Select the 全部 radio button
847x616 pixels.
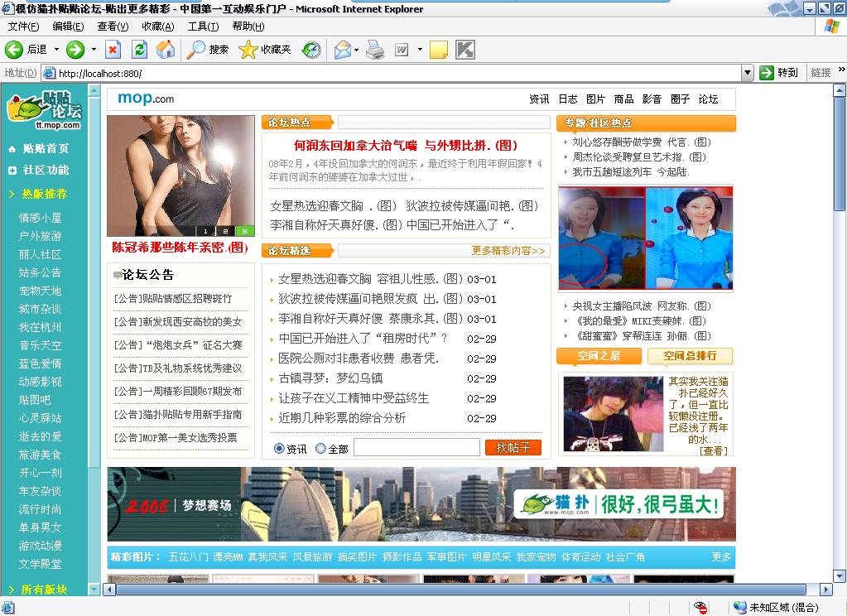coord(321,449)
